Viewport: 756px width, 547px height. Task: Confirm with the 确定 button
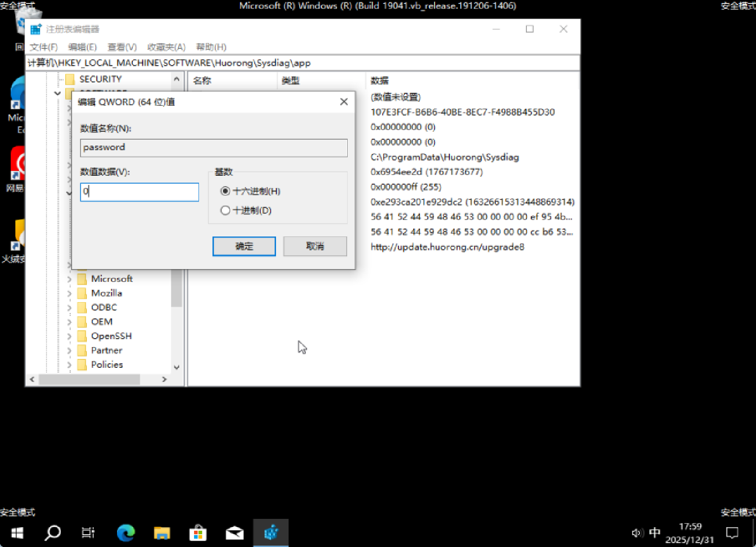coord(244,246)
